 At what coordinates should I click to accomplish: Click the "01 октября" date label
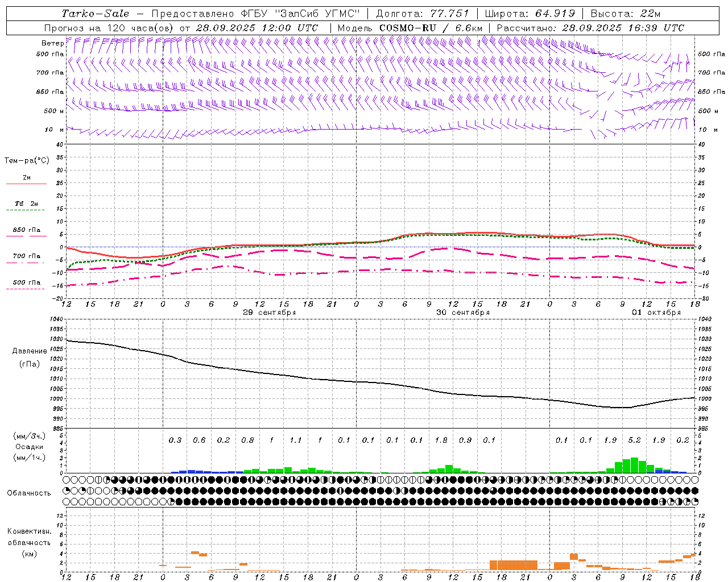click(x=656, y=313)
